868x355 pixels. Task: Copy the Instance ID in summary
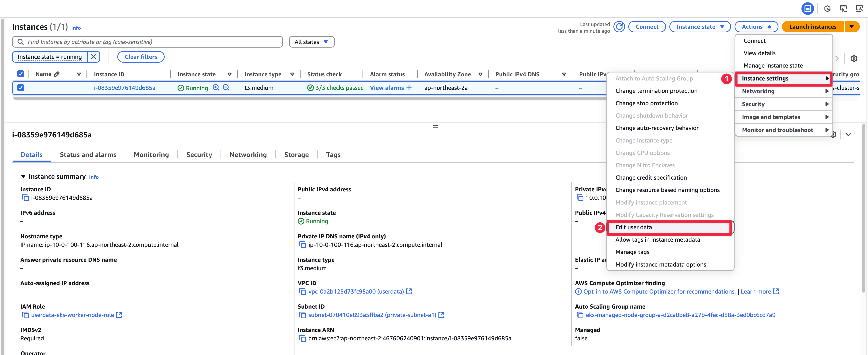pos(25,198)
